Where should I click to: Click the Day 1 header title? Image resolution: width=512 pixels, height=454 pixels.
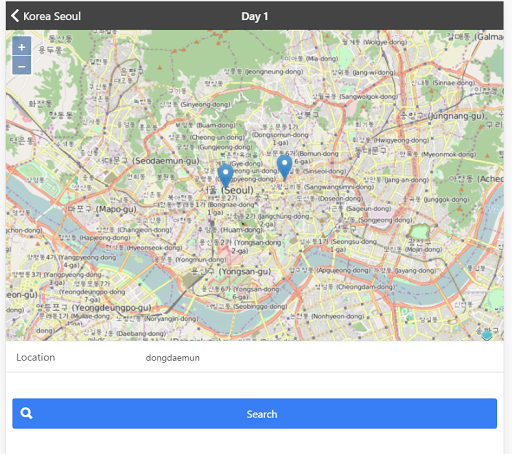pyautogui.click(x=255, y=16)
